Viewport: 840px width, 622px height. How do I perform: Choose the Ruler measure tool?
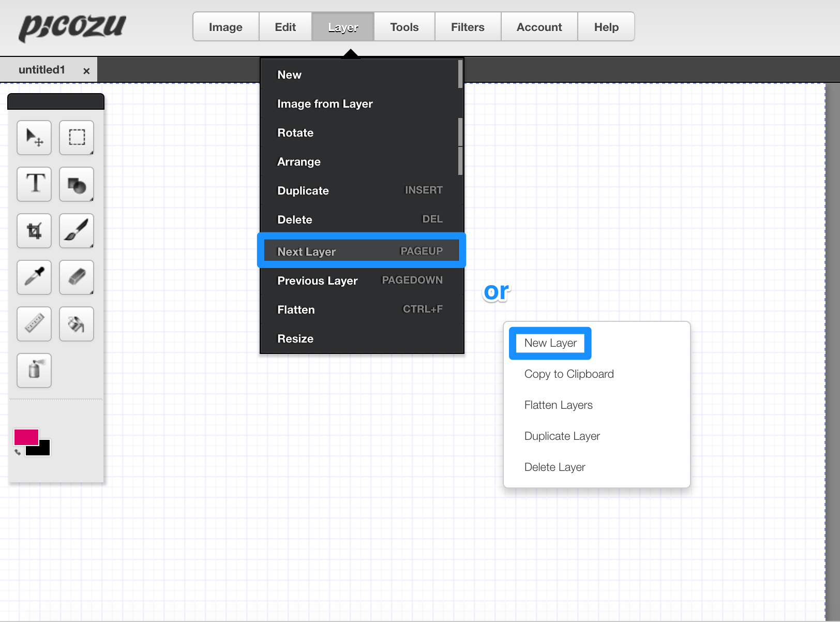(x=34, y=324)
